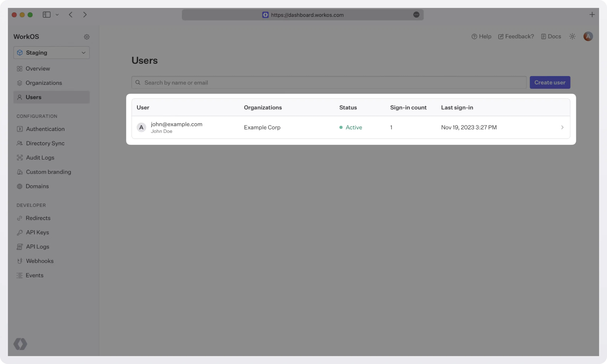Open the Staging environment dropdown
Image resolution: width=607 pixels, height=364 pixels.
(x=52, y=52)
